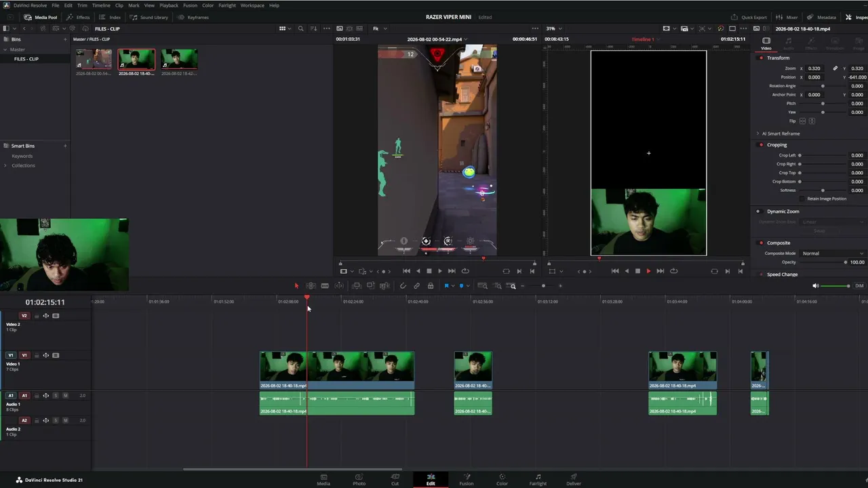Image resolution: width=868 pixels, height=488 pixels.
Task: Open the Workspace menu
Action: tap(252, 5)
